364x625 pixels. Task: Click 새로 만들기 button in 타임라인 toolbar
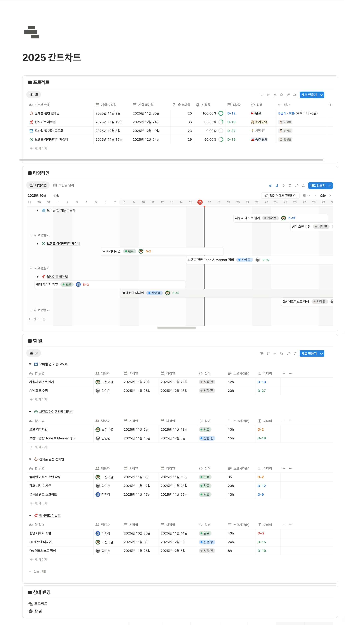pos(318,186)
